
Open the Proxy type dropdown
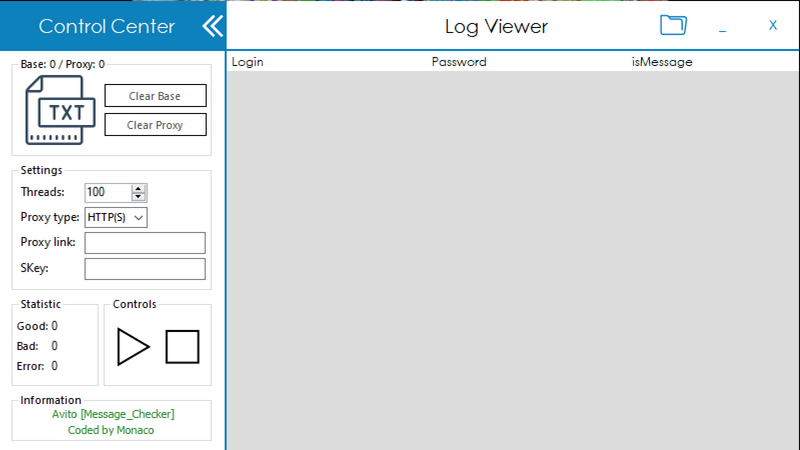point(116,217)
